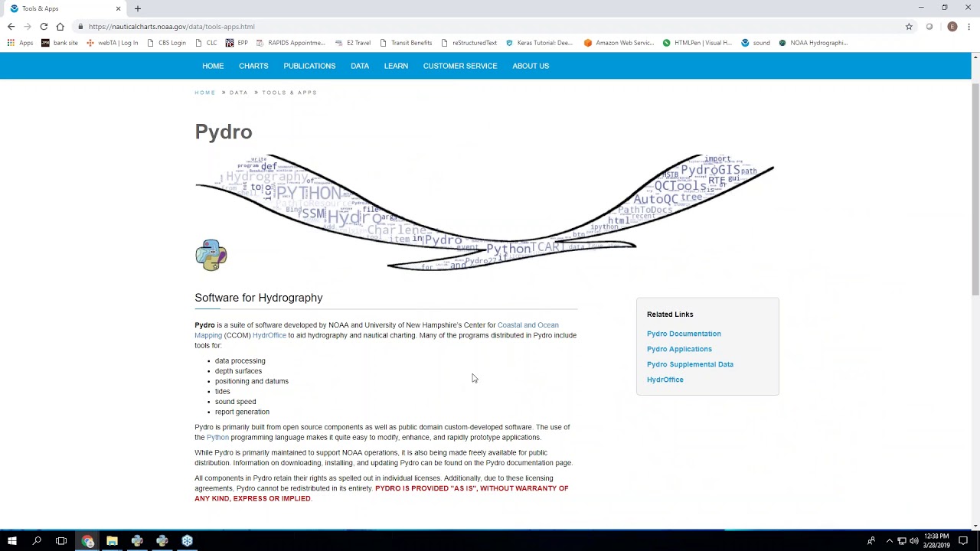The image size is (980, 551).
Task: Open the CHARTS navigation menu
Action: click(x=253, y=66)
